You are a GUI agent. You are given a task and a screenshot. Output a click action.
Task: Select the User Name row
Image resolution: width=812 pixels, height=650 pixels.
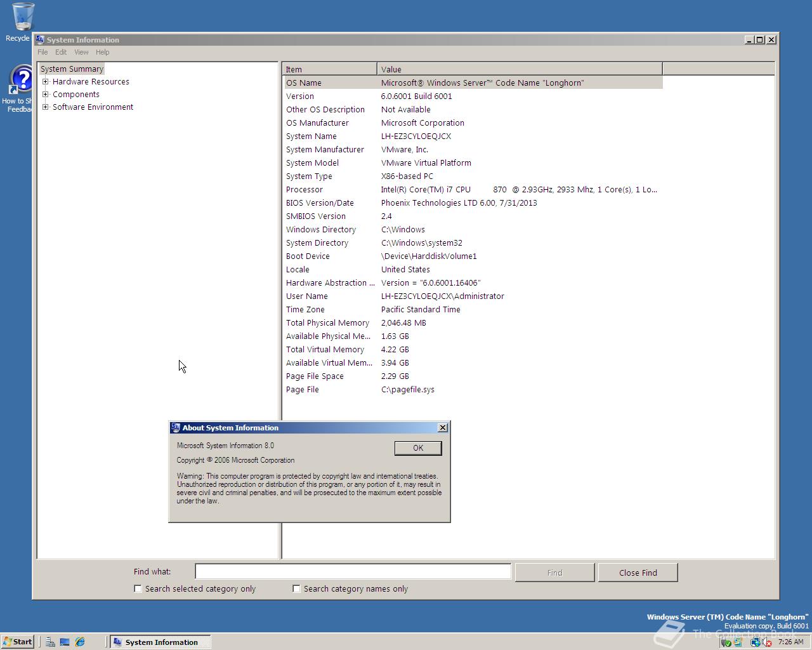473,296
